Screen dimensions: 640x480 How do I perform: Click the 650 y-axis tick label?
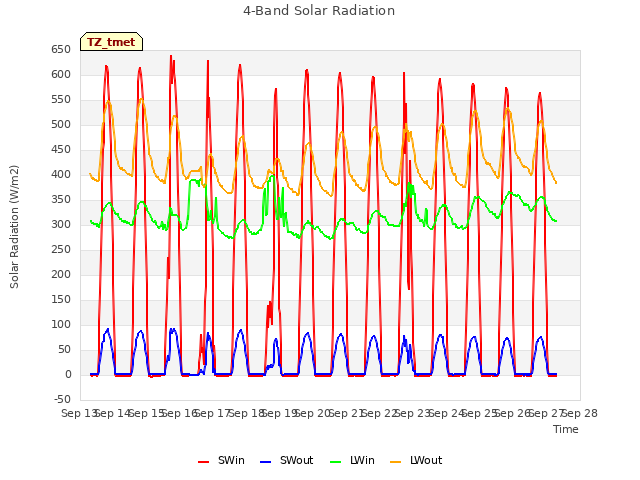pyautogui.click(x=61, y=49)
